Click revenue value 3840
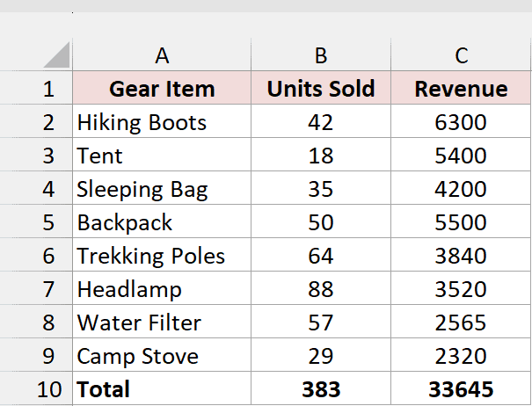The height and width of the screenshot is (406, 532). (461, 255)
